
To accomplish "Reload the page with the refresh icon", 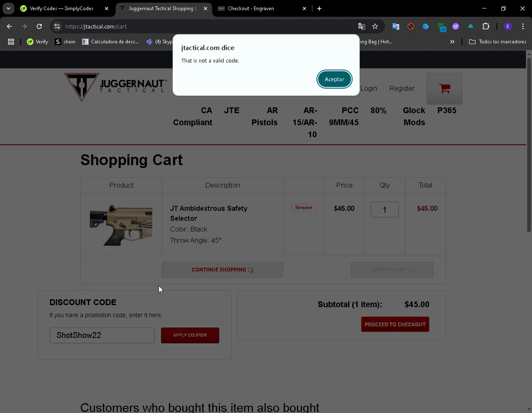I will pyautogui.click(x=39, y=26).
